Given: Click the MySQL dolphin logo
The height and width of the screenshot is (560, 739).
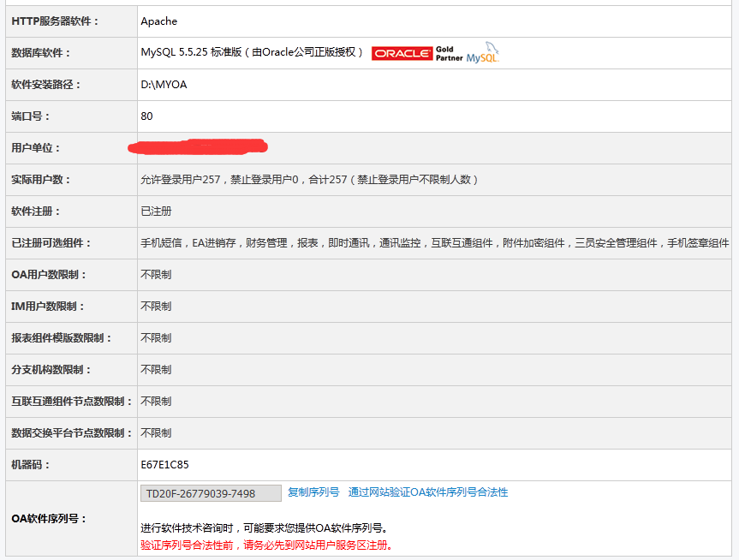Looking at the screenshot, I should click(x=483, y=53).
